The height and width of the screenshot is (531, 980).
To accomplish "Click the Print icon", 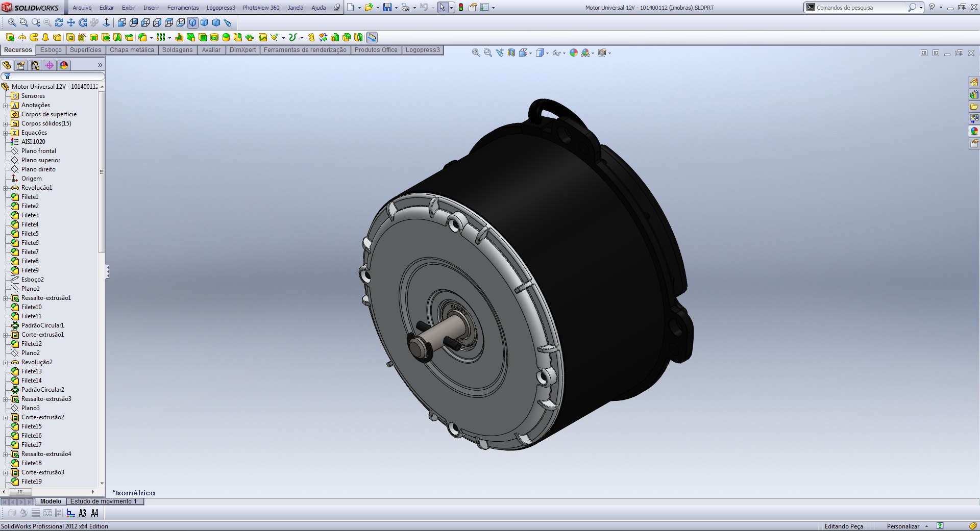I will pyautogui.click(x=405, y=8).
